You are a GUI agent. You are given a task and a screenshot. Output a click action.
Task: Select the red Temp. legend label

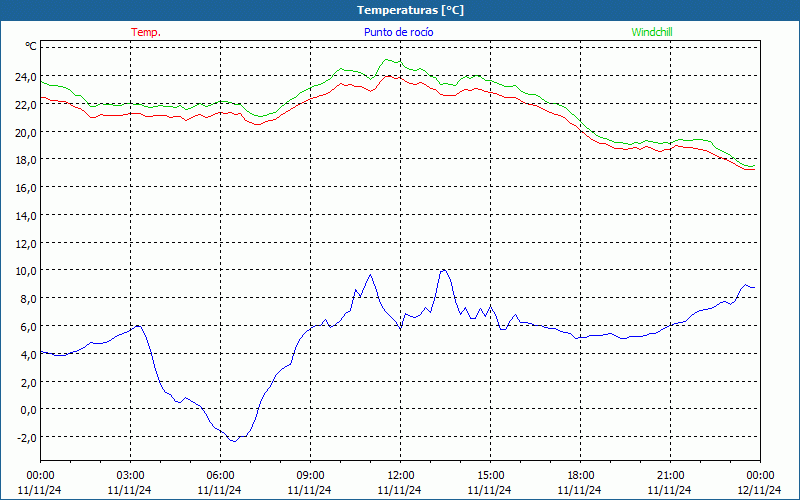[x=146, y=32]
